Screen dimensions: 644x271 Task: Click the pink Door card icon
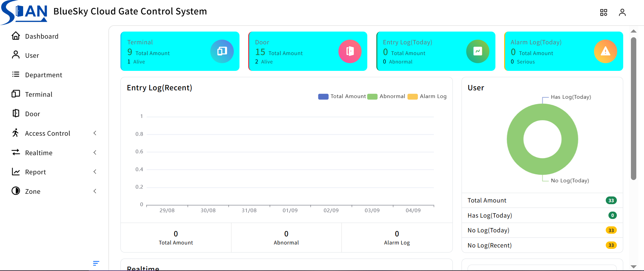pos(350,51)
